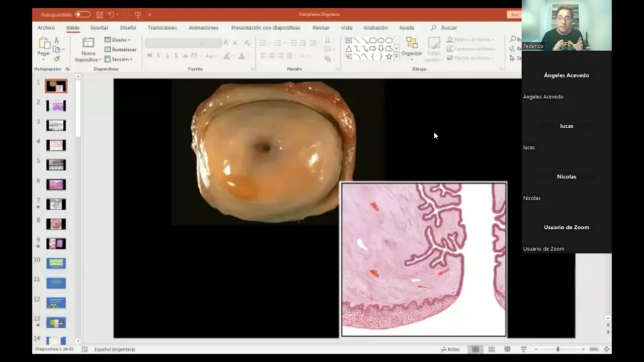644x362 pixels.
Task: Expand the Diseño layout dropdown
Action: point(118,40)
